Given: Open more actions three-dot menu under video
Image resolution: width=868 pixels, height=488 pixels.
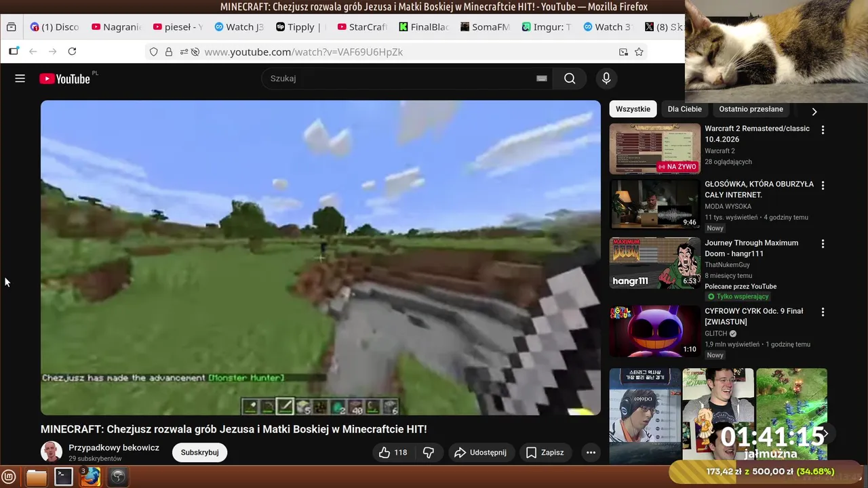Looking at the screenshot, I should (x=591, y=452).
